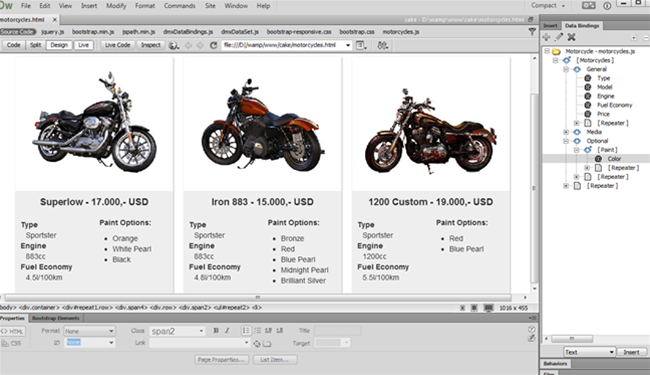Click the Superlow motorcycle image
Image resolution: width=650 pixels, height=375 pixels.
click(95, 122)
